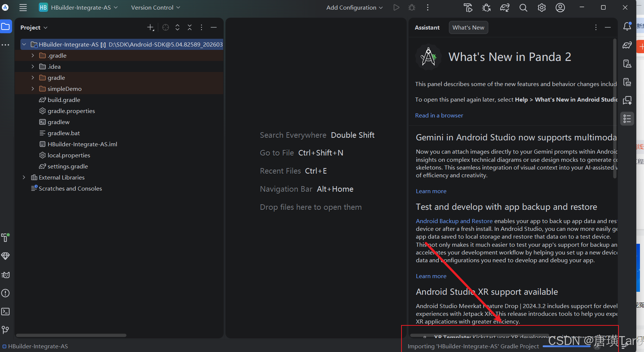Switch to the Assistant tab
This screenshot has width=644, height=352.
(427, 27)
